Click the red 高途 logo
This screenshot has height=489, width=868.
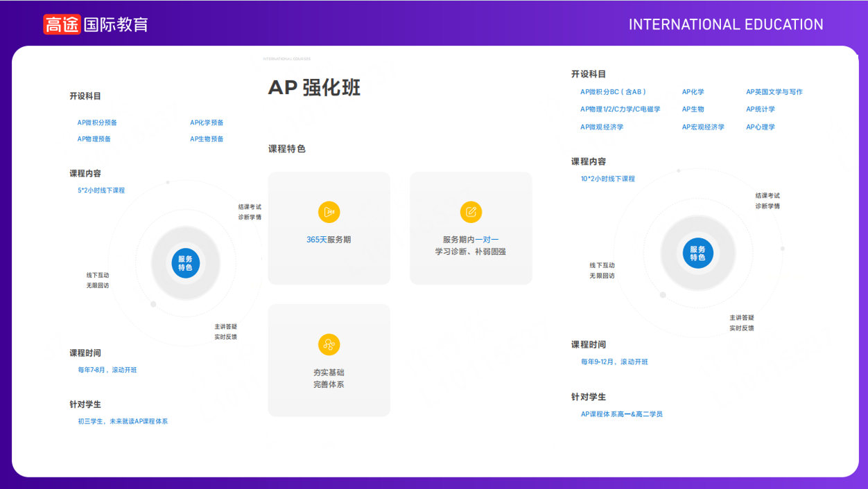pos(62,25)
